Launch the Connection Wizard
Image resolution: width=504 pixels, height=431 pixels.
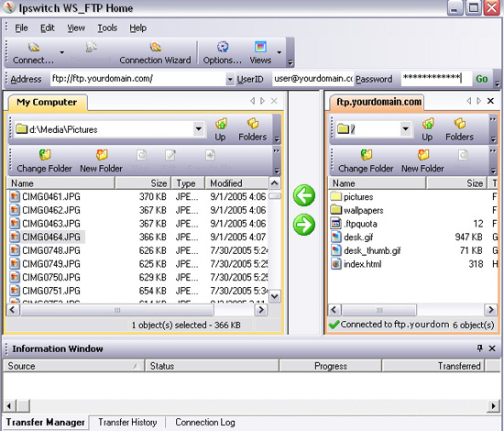click(x=155, y=53)
